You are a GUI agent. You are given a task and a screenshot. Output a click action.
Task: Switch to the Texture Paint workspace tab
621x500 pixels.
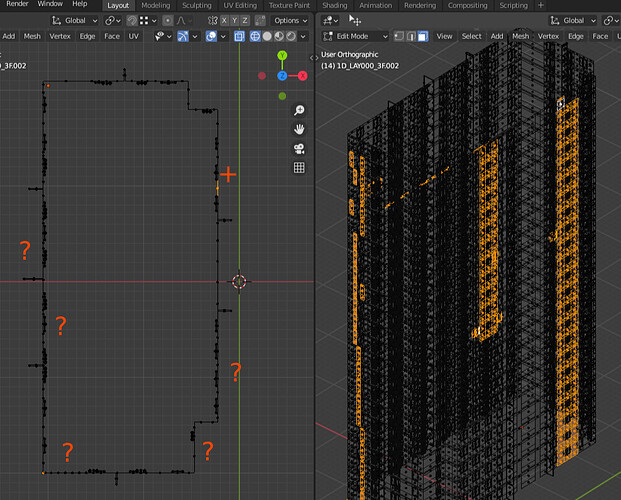point(290,6)
